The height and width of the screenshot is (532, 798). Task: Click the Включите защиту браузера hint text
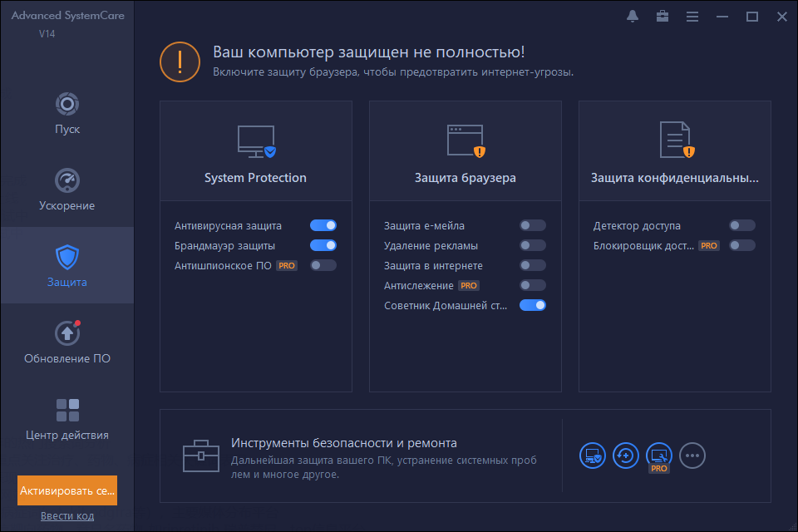click(393, 72)
